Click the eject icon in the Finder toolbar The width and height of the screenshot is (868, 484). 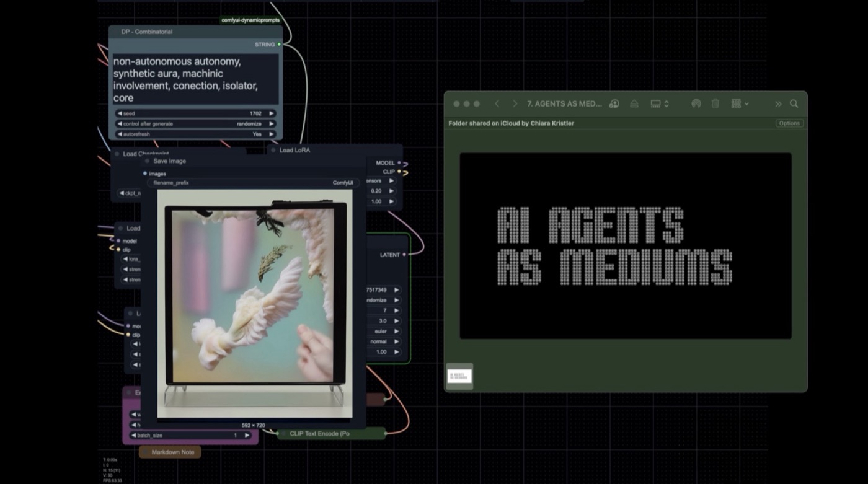(634, 104)
